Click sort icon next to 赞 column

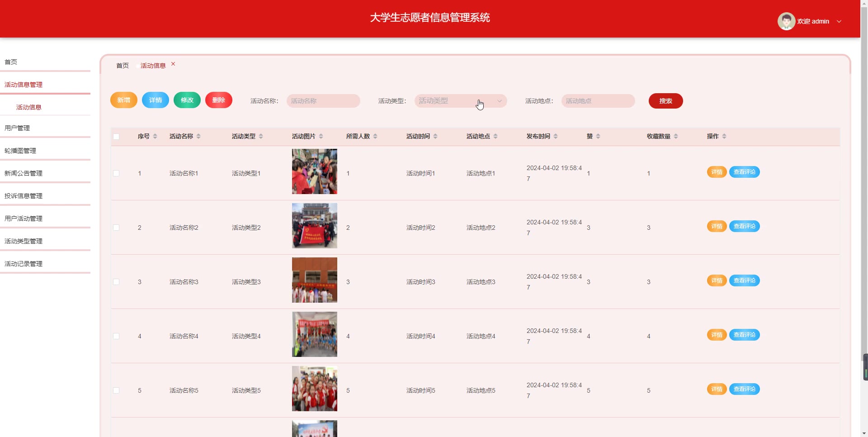[598, 136]
